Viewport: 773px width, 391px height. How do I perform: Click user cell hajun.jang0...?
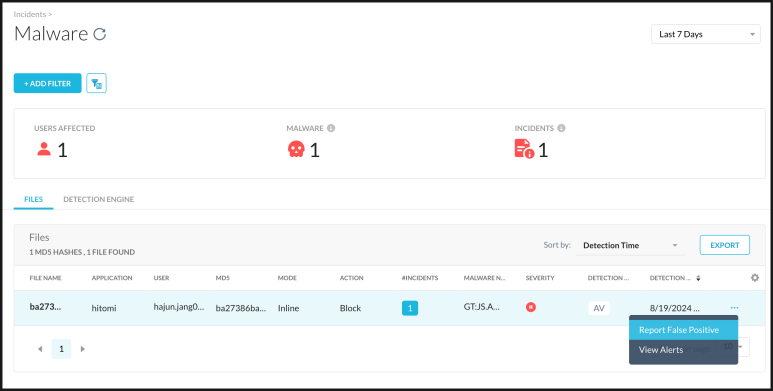(178, 307)
